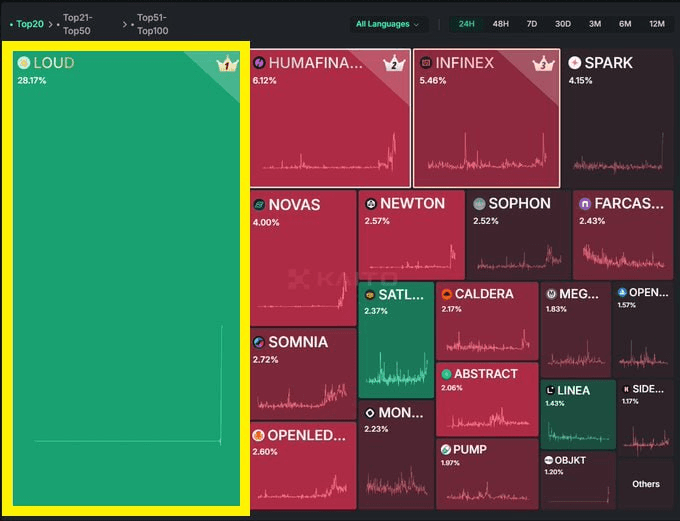Click the LINEA tile title
Screen dimensions: 680x521
(x=573, y=390)
